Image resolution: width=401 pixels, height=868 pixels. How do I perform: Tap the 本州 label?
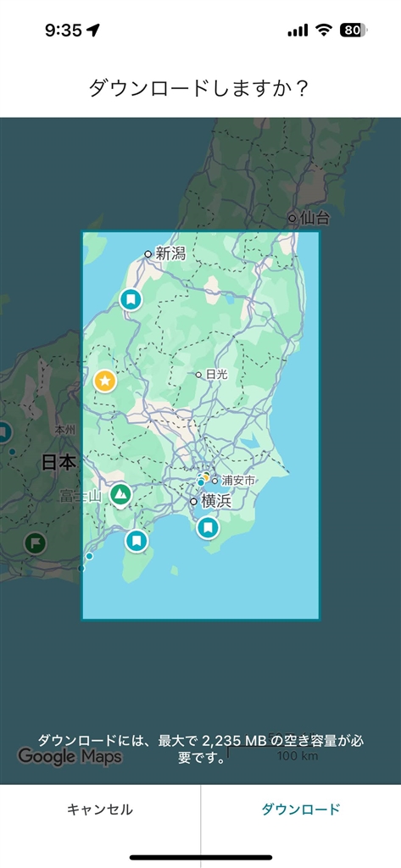[65, 430]
